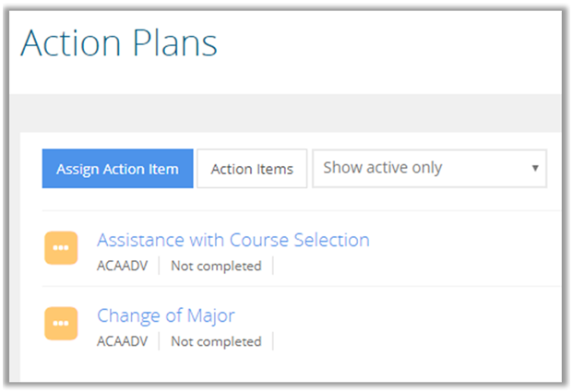Click ACAADV label under Change of Major
Image resolution: width=573 pixels, height=392 pixels.
tap(123, 341)
